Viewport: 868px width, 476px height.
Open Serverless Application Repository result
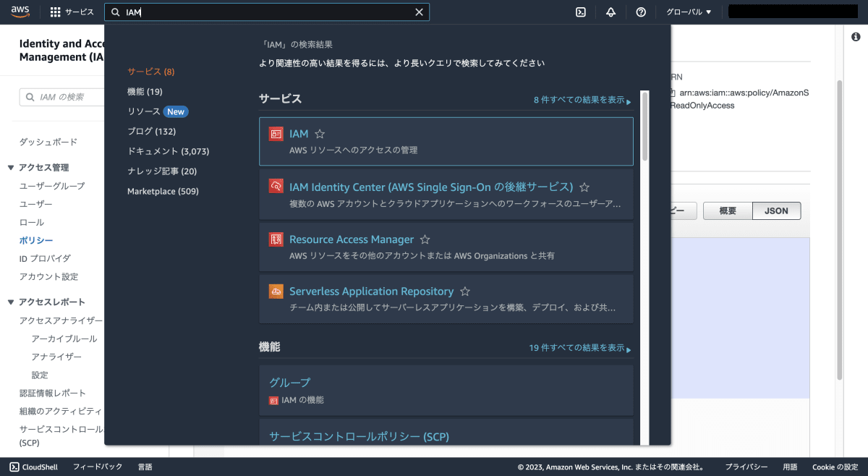(446, 299)
